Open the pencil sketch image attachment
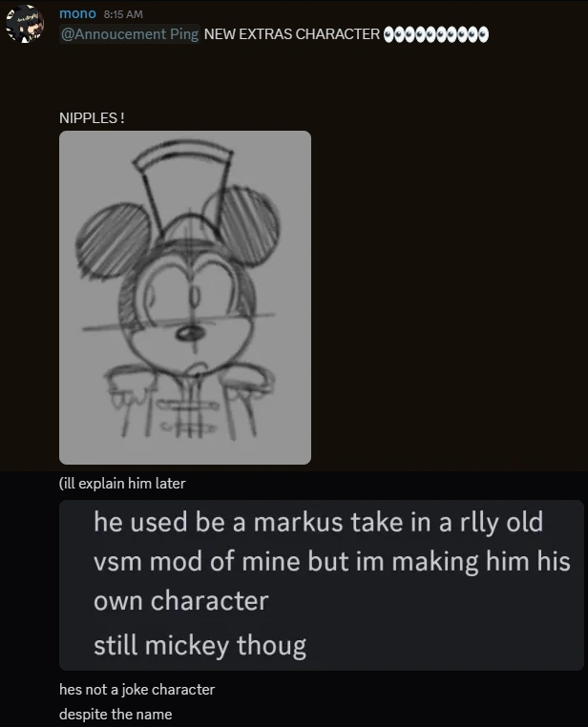Viewport: 588px width, 727px height. click(x=185, y=298)
